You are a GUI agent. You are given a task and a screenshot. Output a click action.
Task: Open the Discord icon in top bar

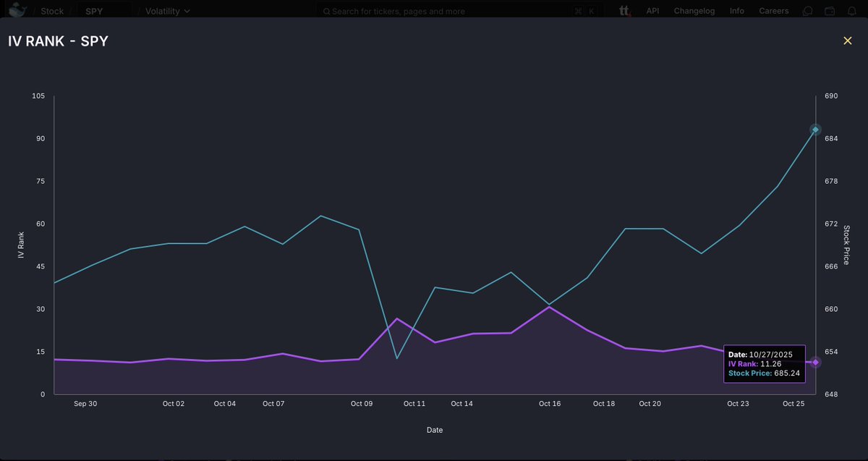coord(808,11)
